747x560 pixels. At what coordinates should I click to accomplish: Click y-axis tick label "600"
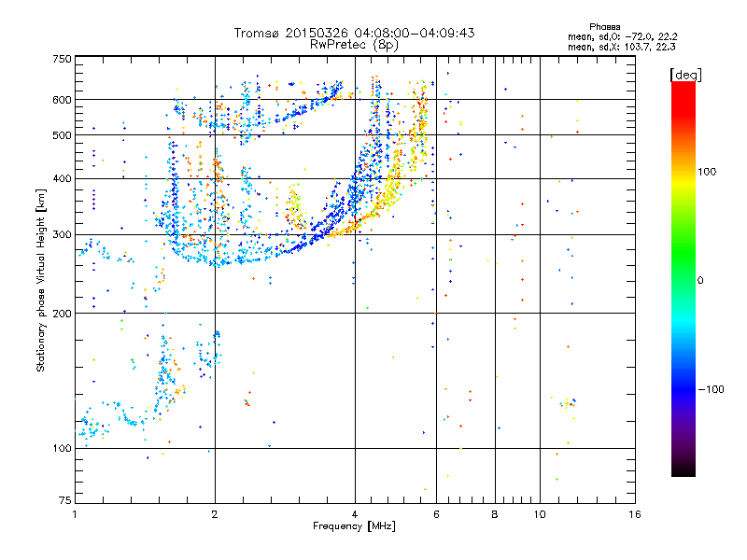point(62,100)
